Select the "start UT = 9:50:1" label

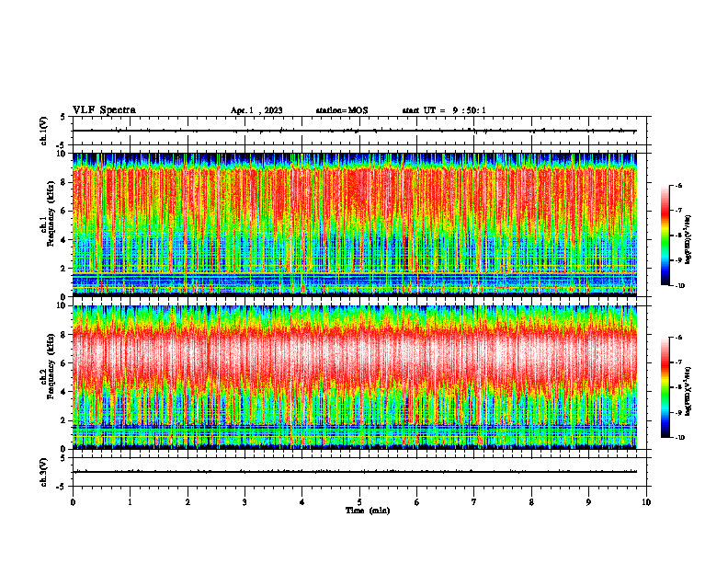point(444,110)
